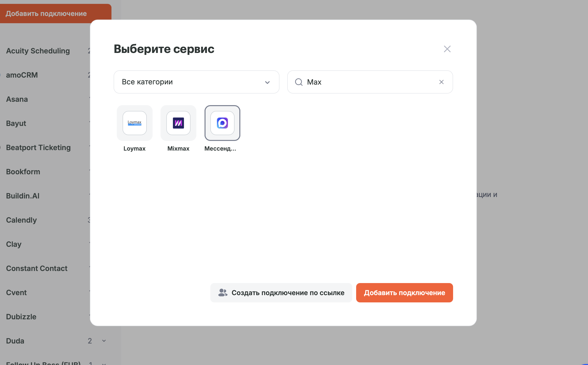Select Buildin.AI in the sidebar
Image resolution: width=588 pixels, height=365 pixels.
[x=23, y=196]
